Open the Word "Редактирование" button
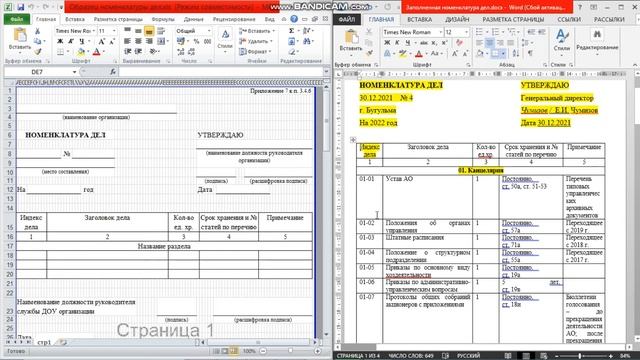This screenshot has width=640, height=360. click(x=597, y=41)
